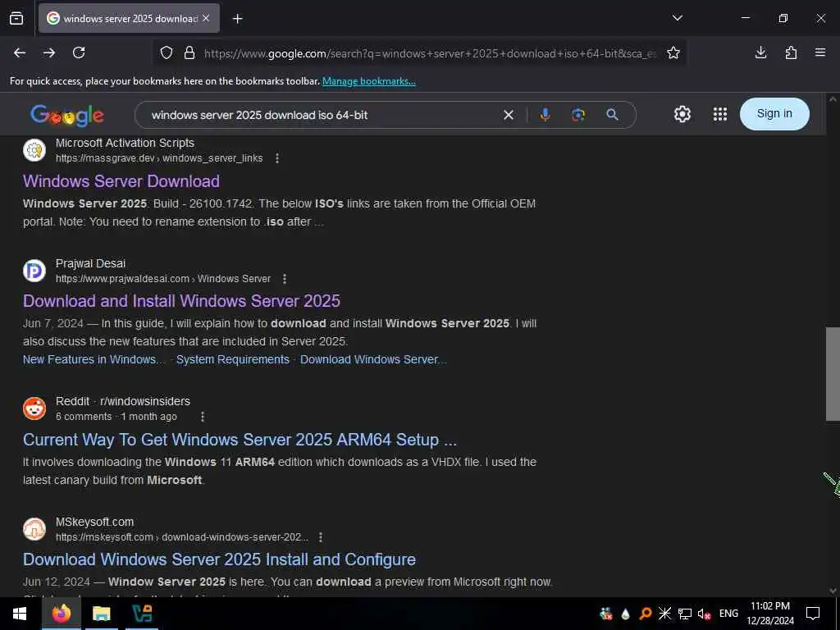Click the asterisk-shaped tray icon
The height and width of the screenshot is (630, 840).
664,614
